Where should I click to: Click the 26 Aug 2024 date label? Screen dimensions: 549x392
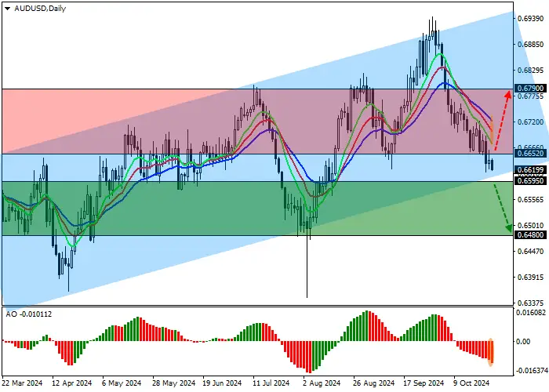(x=373, y=383)
